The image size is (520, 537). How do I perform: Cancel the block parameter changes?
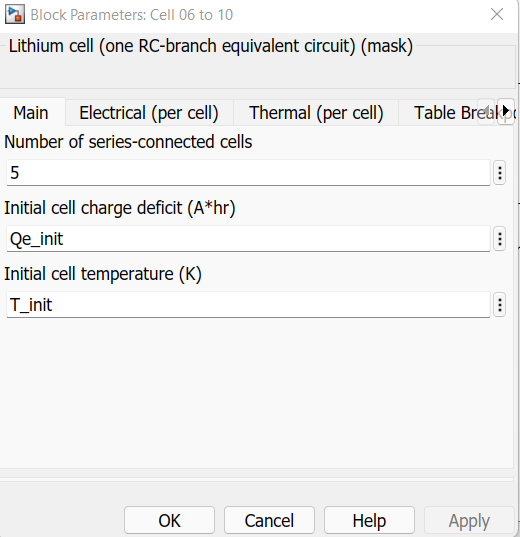pos(269,521)
